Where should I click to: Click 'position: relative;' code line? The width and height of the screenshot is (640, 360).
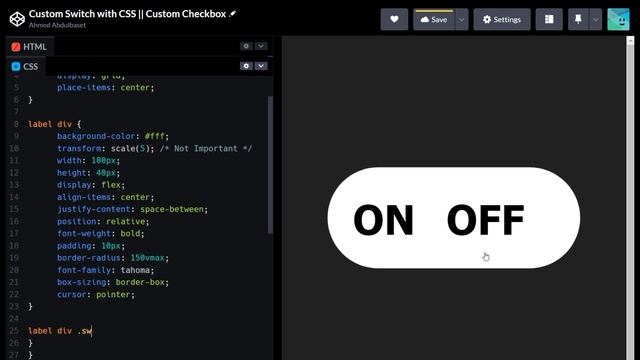(103, 221)
